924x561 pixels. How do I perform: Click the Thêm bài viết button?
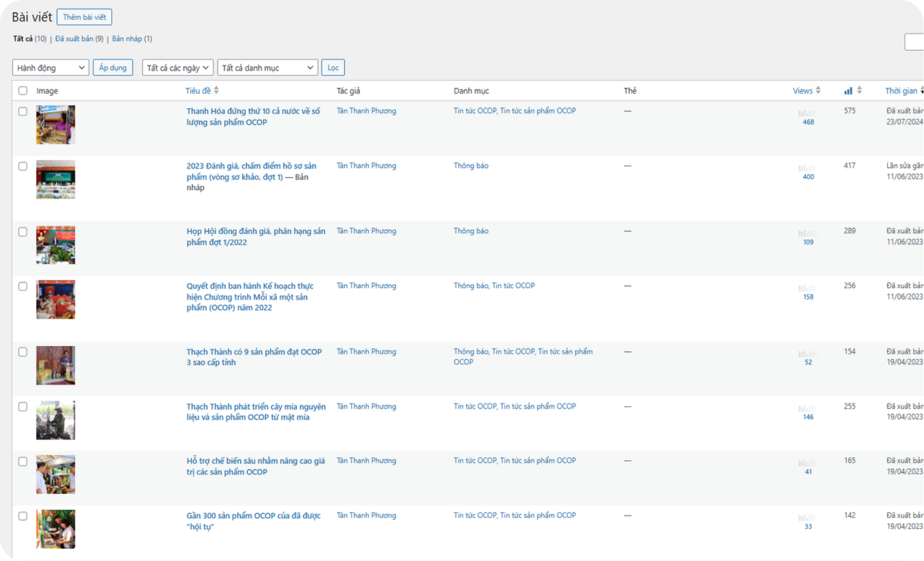coord(84,17)
